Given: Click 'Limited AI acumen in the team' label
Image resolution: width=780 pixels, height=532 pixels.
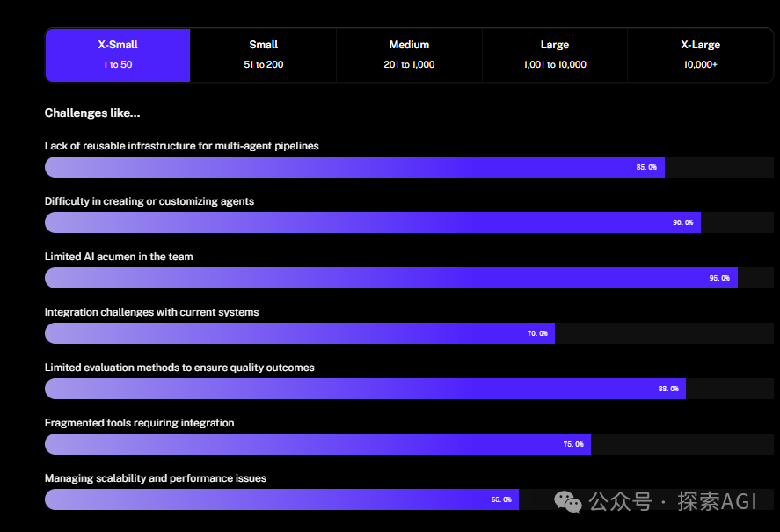Looking at the screenshot, I should pyautogui.click(x=119, y=257).
